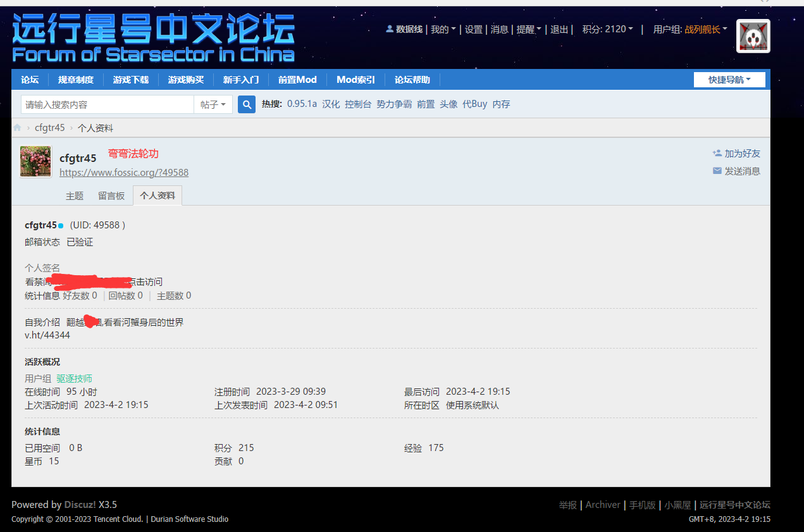Viewport: 804px width, 532px height.
Task: Open the 快捷导航 quick navigation dropdown
Action: (729, 80)
